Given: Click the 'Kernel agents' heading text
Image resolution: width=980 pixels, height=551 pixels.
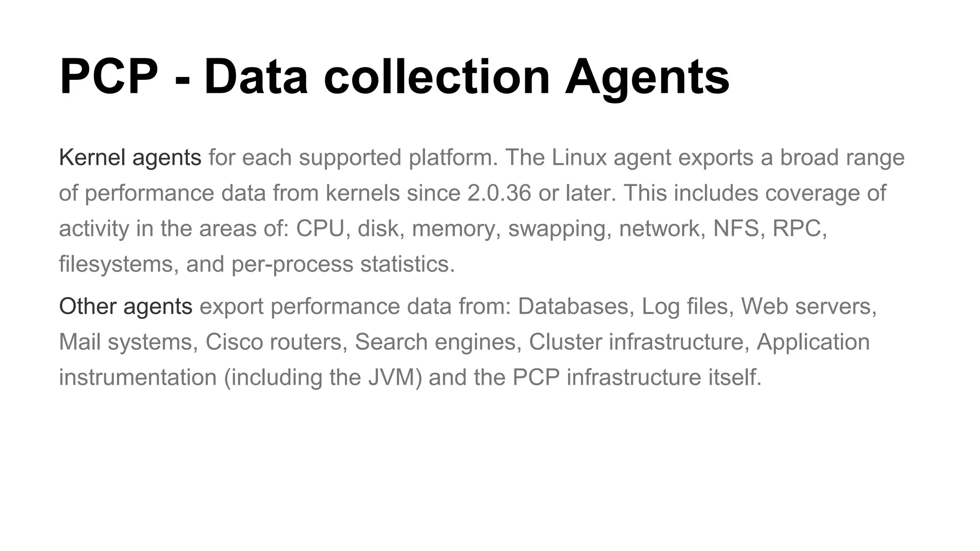Looking at the screenshot, I should 130,158.
